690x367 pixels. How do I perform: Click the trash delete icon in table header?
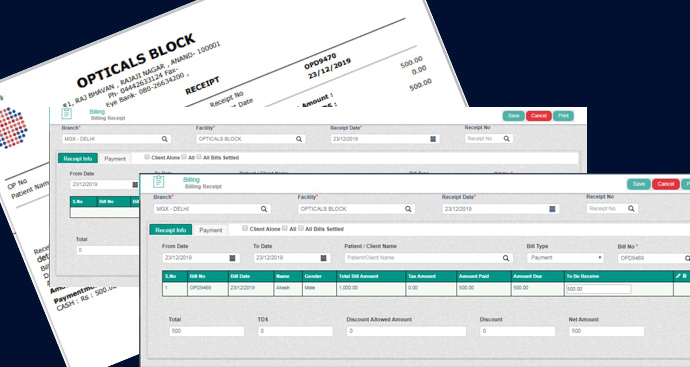[684, 276]
